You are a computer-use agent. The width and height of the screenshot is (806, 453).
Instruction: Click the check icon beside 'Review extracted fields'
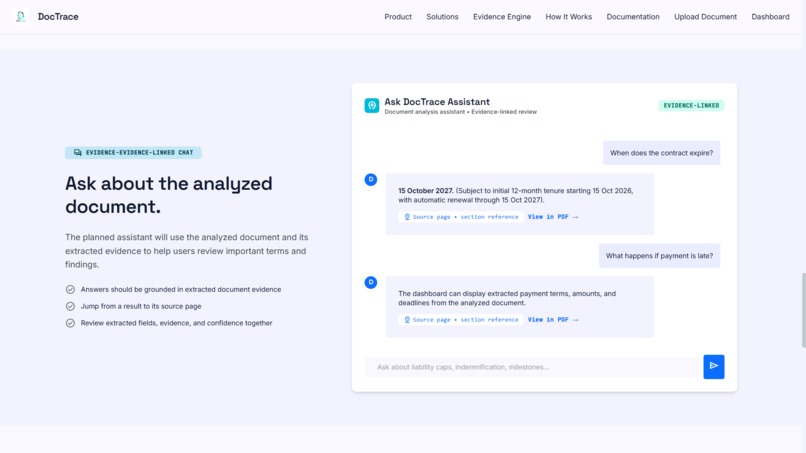click(x=70, y=323)
